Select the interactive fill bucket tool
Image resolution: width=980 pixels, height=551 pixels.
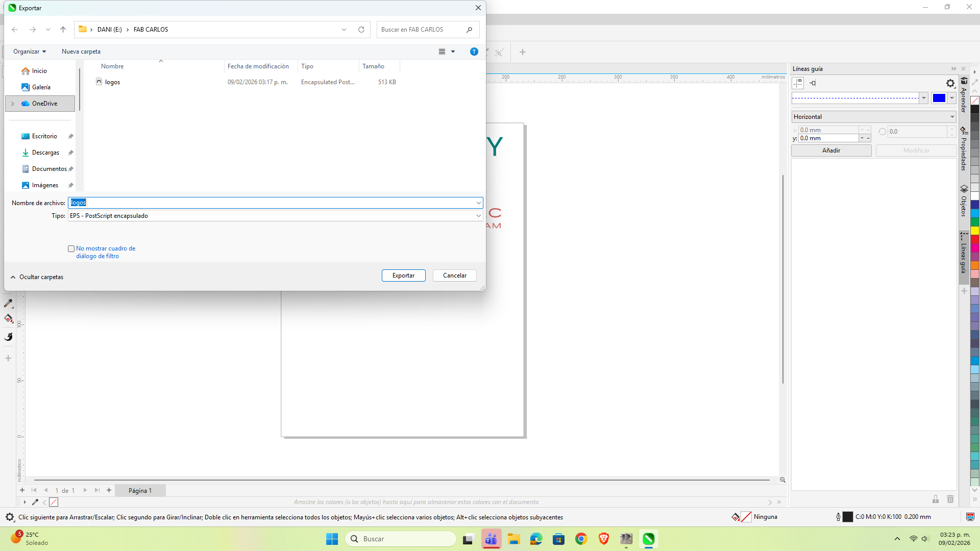9,319
